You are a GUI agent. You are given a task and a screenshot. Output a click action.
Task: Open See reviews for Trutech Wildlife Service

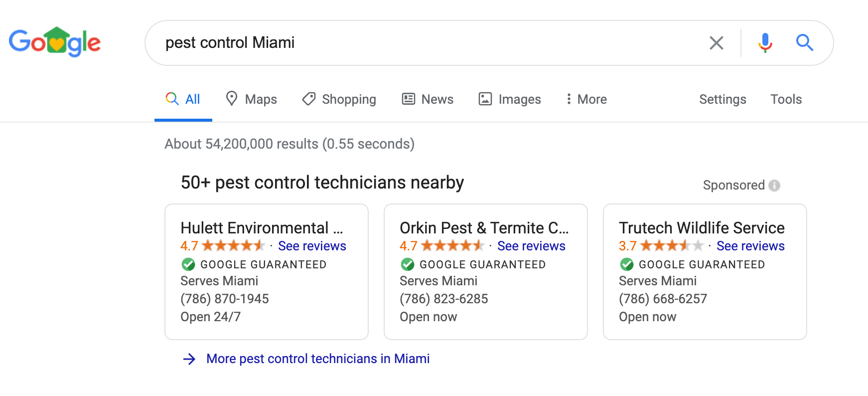tap(750, 246)
